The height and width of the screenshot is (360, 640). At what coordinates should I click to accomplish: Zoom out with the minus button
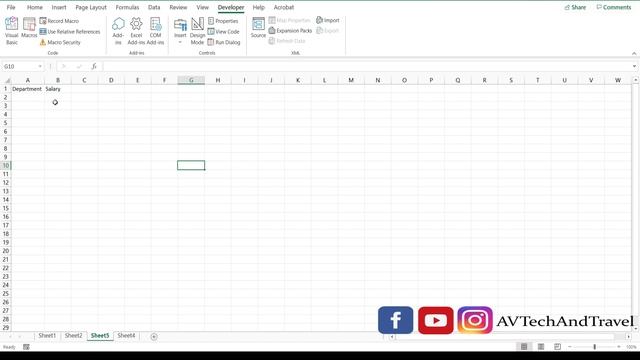coord(570,347)
